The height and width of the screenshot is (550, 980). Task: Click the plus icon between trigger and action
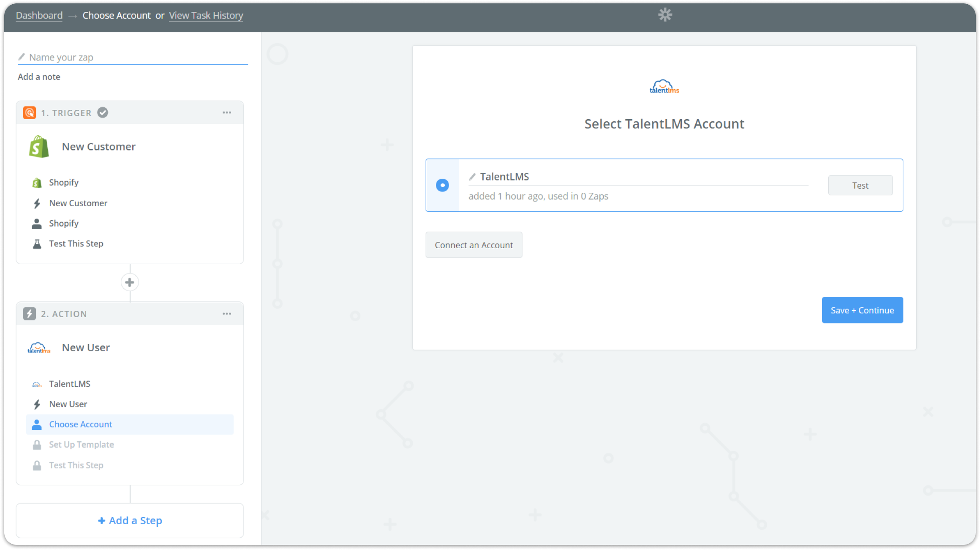click(x=130, y=282)
